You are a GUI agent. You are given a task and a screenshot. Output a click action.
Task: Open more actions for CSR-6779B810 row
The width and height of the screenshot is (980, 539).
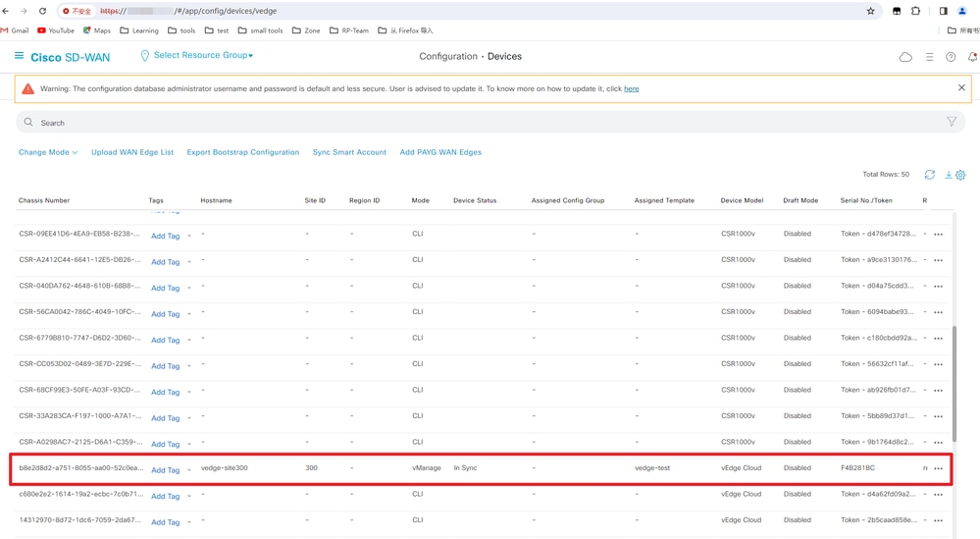coord(938,339)
